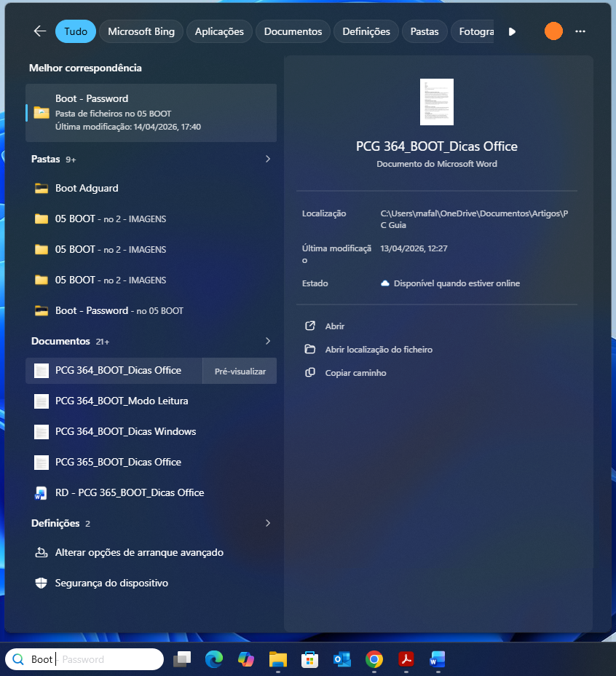Click Abrir localização do ficheiro
This screenshot has width=616, height=676.
(x=379, y=350)
